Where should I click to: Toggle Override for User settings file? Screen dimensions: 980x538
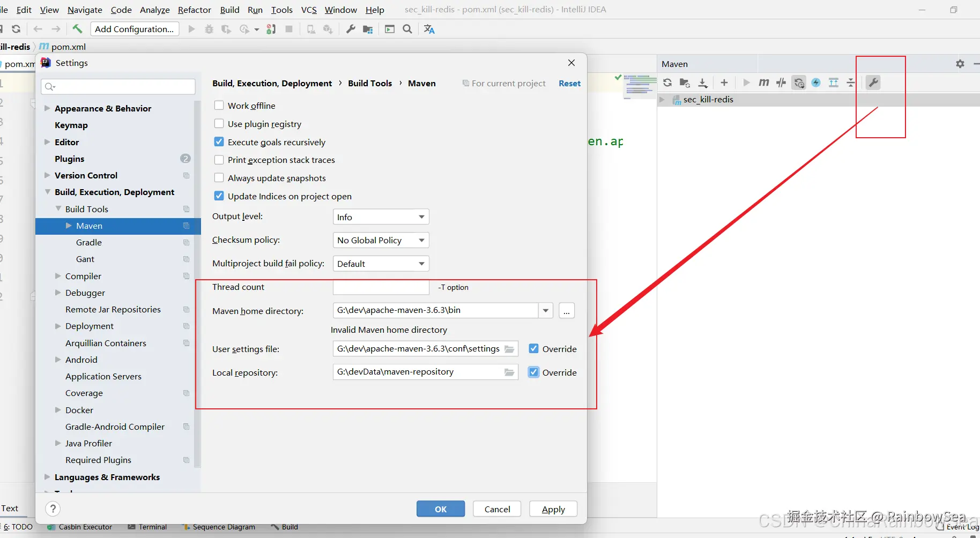[533, 349]
